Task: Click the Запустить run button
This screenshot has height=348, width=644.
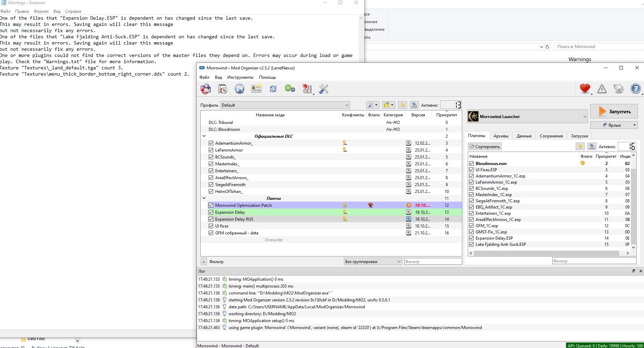Action: pyautogui.click(x=614, y=112)
